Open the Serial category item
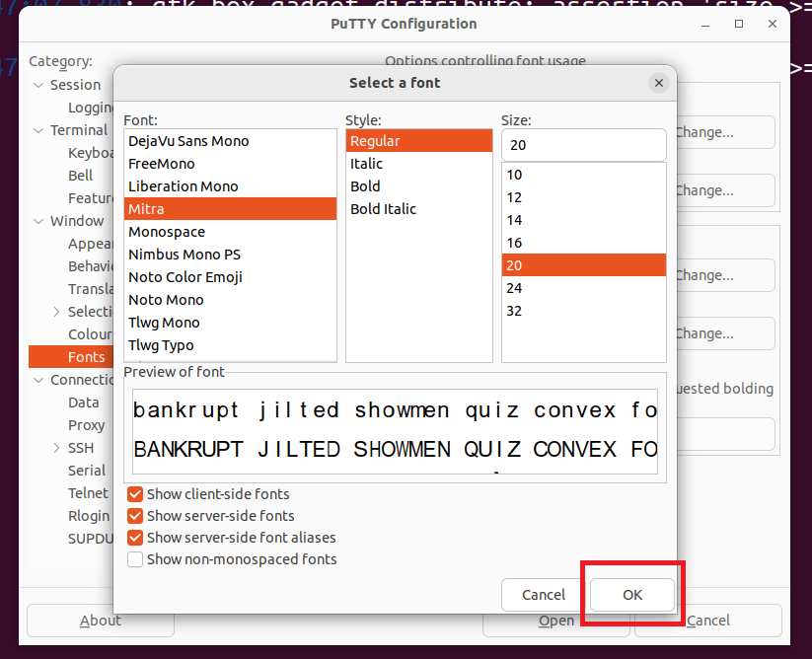The width and height of the screenshot is (812, 659). click(x=87, y=471)
